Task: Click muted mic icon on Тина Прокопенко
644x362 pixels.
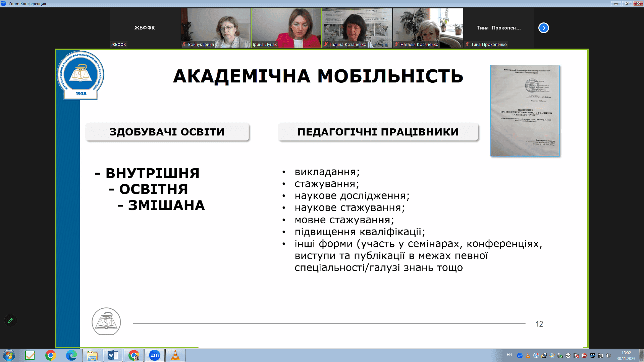Action: (x=467, y=44)
